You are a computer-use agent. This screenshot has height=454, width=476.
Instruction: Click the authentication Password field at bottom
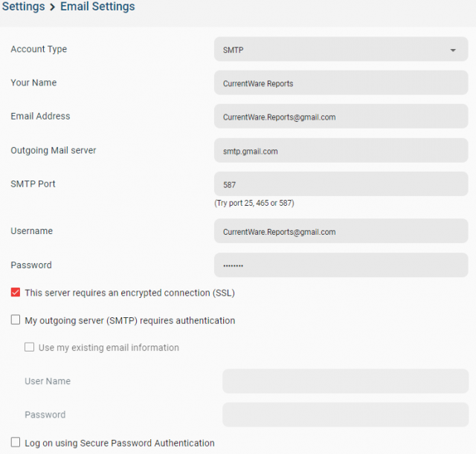coord(345,415)
